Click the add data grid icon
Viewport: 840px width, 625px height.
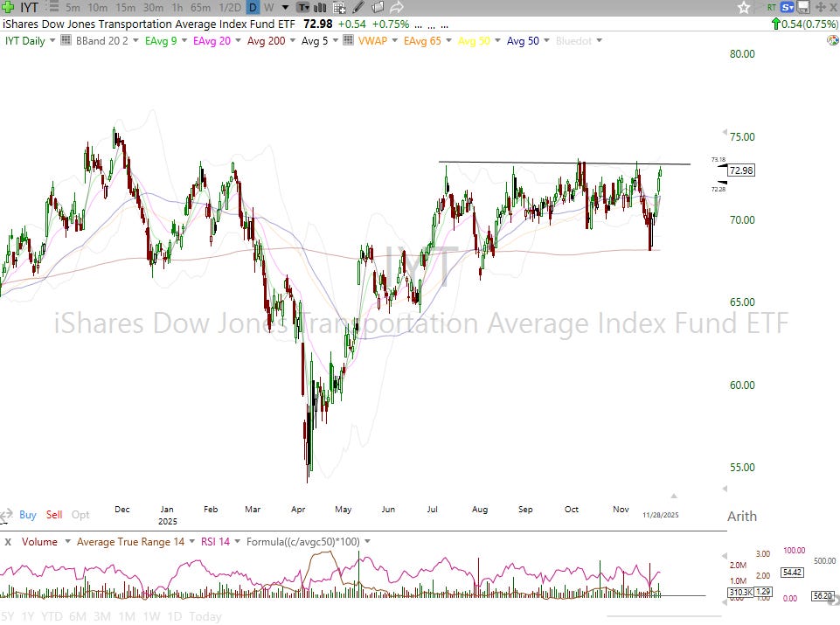[339, 8]
